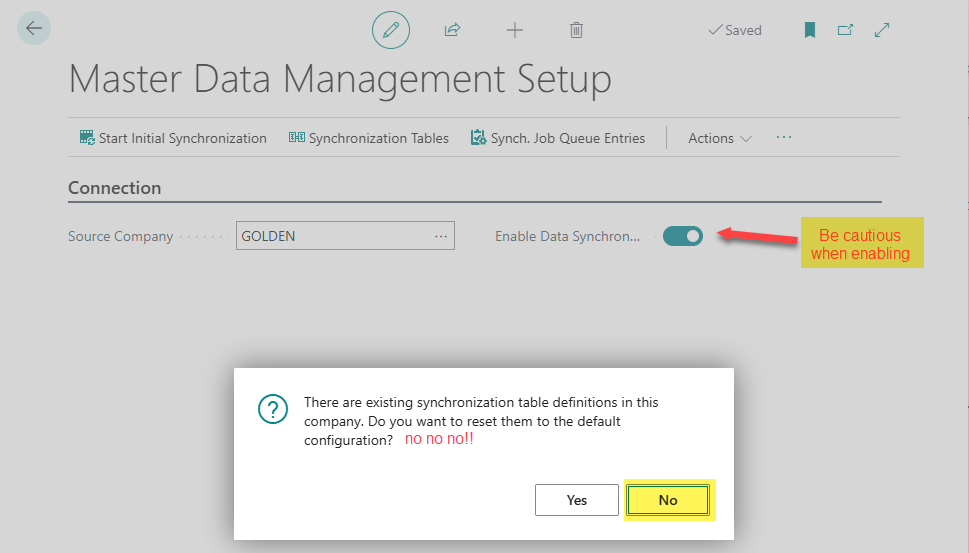Open page in new window icon
The height and width of the screenshot is (553, 969).
(845, 30)
